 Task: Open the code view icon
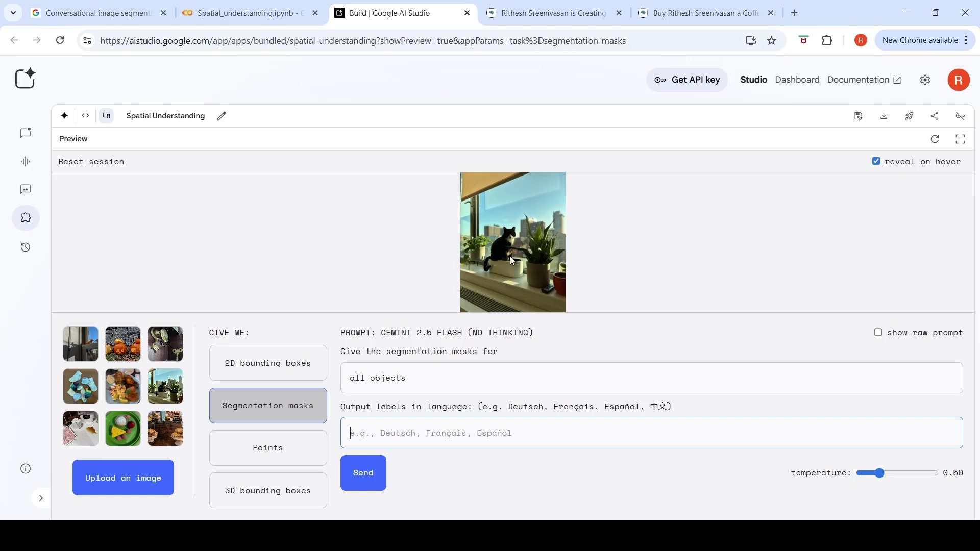coord(85,116)
